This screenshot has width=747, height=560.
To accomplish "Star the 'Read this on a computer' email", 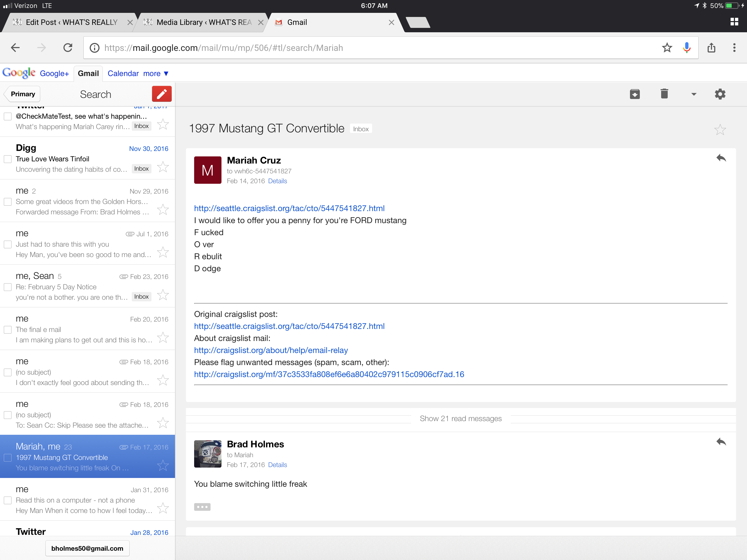I will click(163, 508).
